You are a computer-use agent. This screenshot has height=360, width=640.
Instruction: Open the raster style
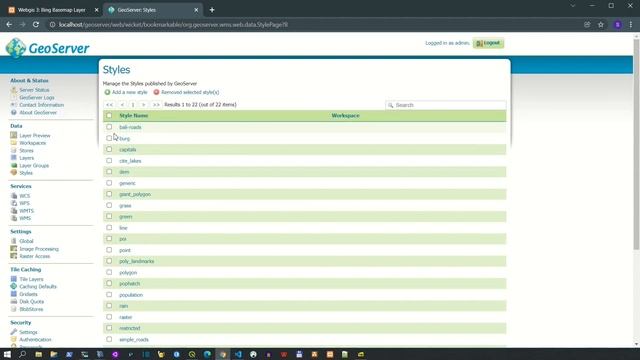tap(126, 317)
